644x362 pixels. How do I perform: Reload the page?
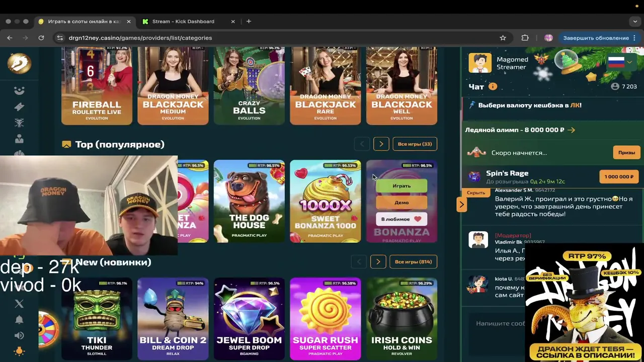click(x=41, y=38)
